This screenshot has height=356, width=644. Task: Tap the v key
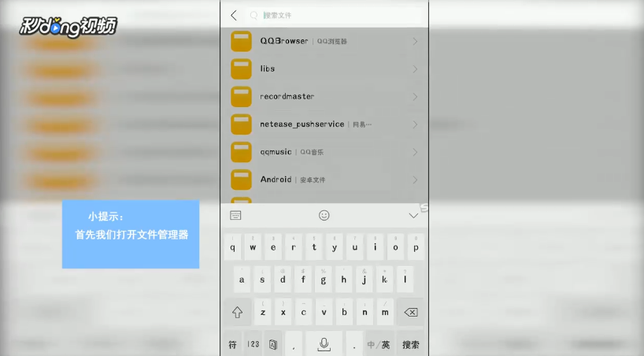[x=324, y=312]
